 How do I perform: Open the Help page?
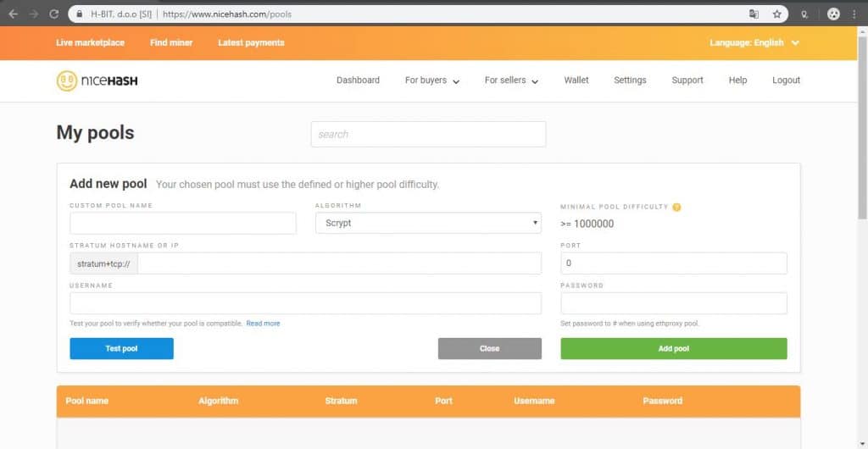coord(738,80)
